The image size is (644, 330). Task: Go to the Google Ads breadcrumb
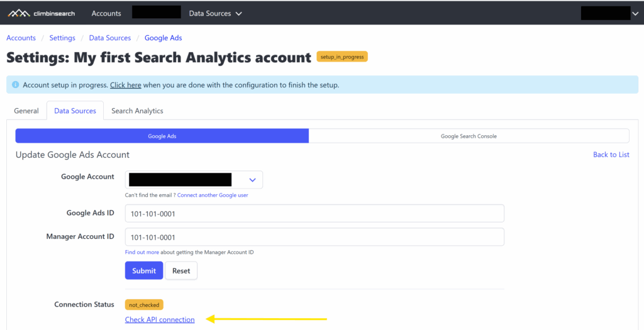tap(163, 38)
